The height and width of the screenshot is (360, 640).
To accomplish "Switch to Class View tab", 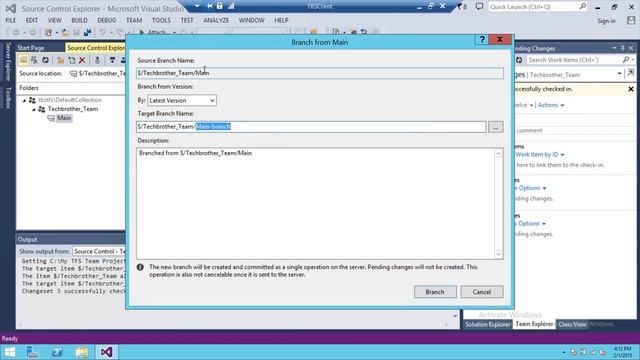I will pyautogui.click(x=572, y=324).
